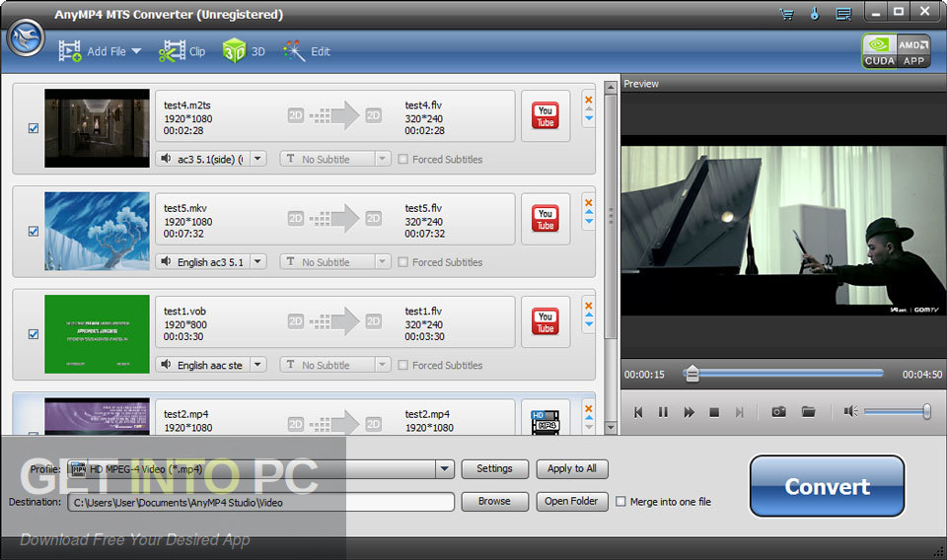The height and width of the screenshot is (560, 947).
Task: Click Apply to All button
Action: 572,469
